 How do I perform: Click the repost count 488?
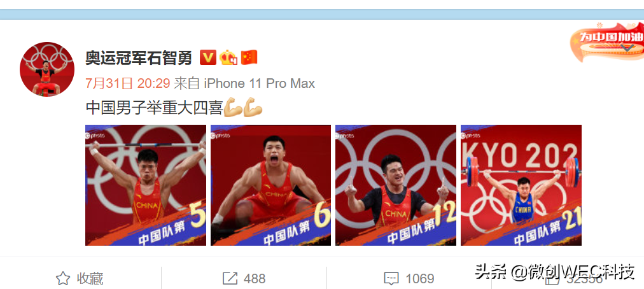255,279
